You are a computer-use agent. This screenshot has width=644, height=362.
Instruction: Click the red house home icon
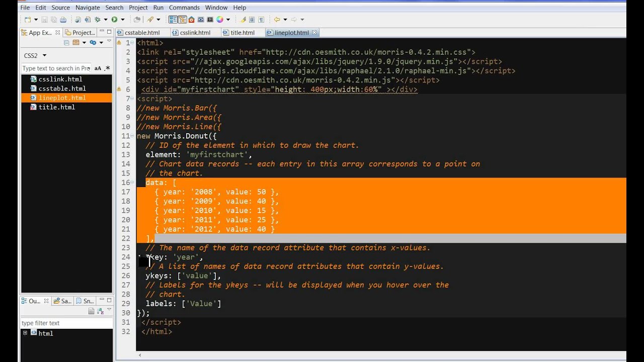pyautogui.click(x=191, y=20)
